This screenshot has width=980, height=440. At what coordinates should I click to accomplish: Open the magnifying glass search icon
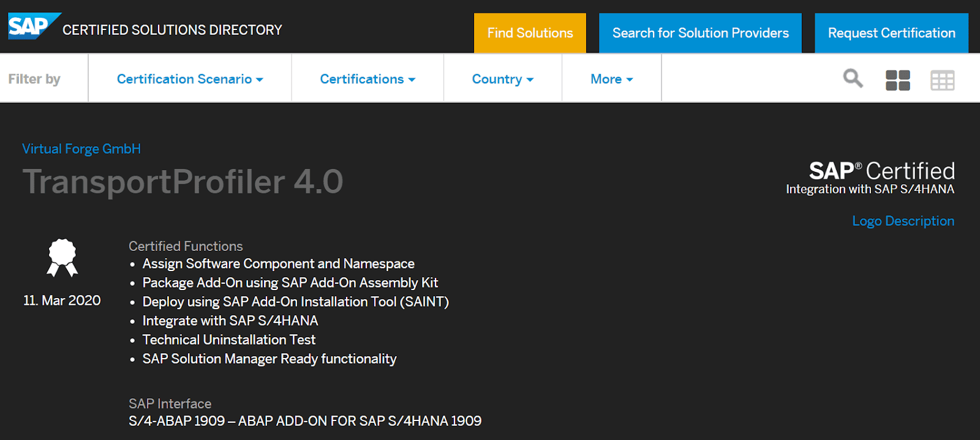point(853,78)
